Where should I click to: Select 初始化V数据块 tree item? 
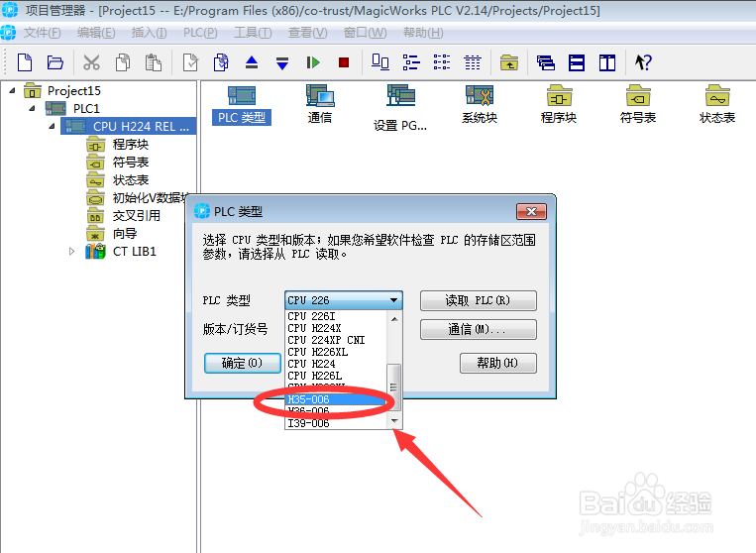click(150, 197)
